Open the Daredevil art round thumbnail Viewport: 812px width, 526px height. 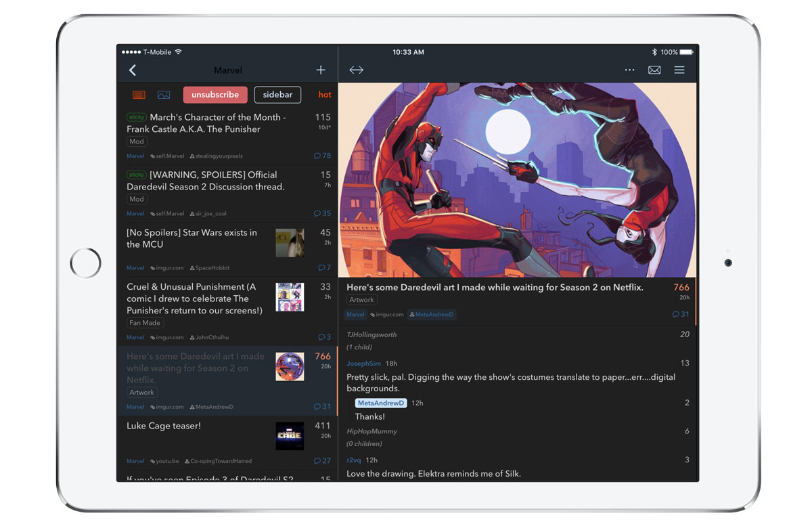click(290, 367)
